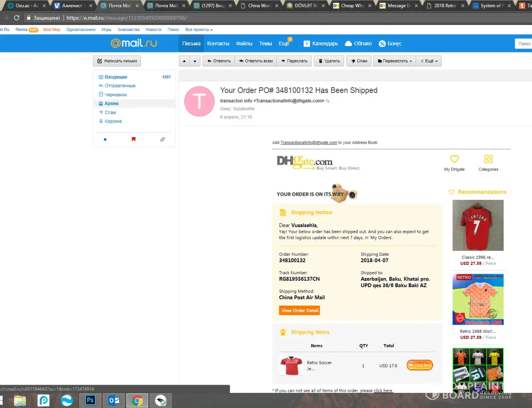Switch to the China Work browser tab
This screenshot has width=532, height=408.
tap(259, 6)
